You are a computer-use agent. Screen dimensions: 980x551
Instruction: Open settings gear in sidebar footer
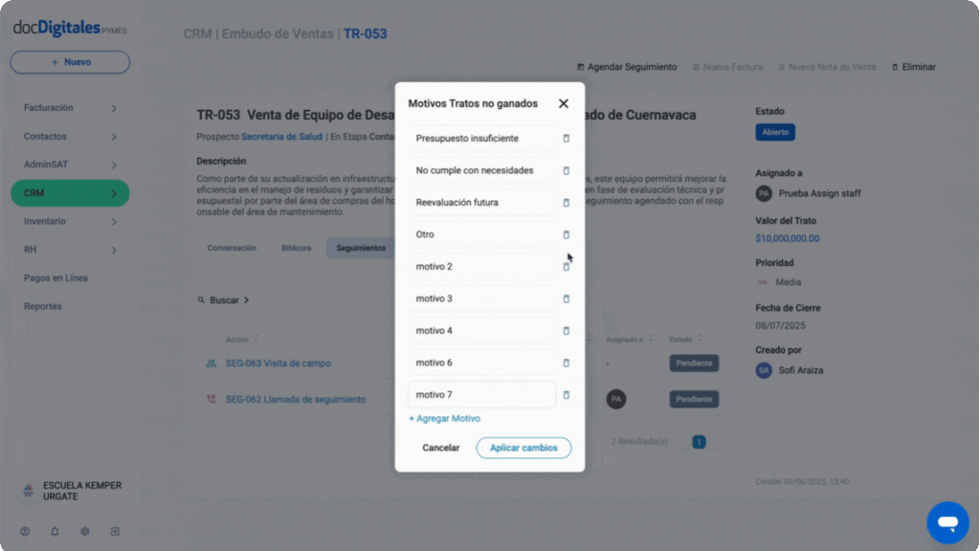click(x=85, y=532)
